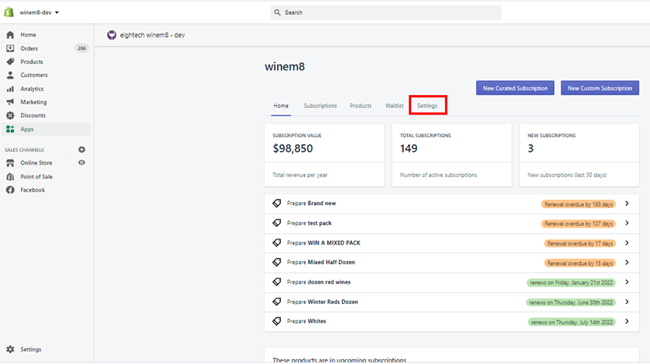
Task: Click the Facebook logo icon in sidebar
Action: click(x=10, y=190)
